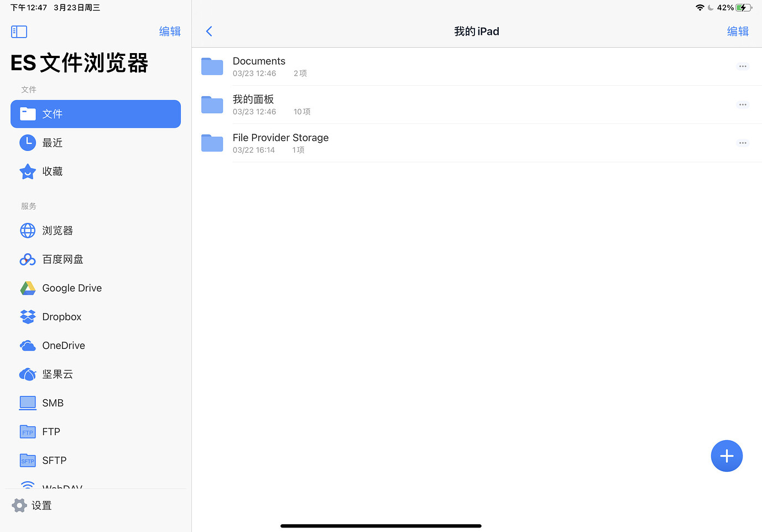Open Google Drive from the services list
This screenshot has width=762, height=532.
tap(72, 288)
